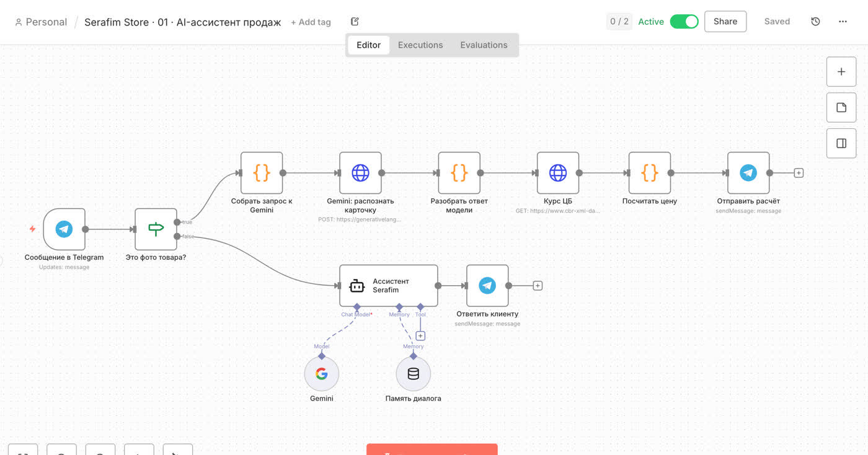Open the 'Курс ЦБ' HTTP request node
Viewport: 868px width, 455px height.
click(558, 173)
